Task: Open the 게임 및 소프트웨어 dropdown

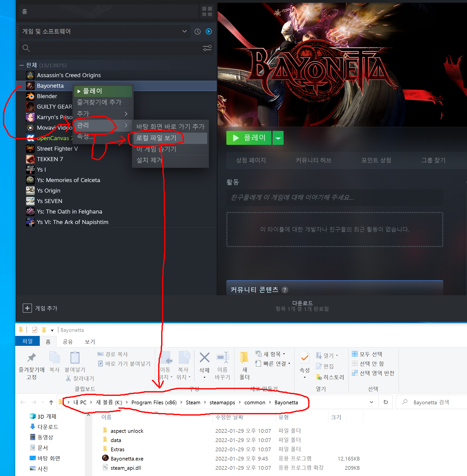Action: coord(104,31)
